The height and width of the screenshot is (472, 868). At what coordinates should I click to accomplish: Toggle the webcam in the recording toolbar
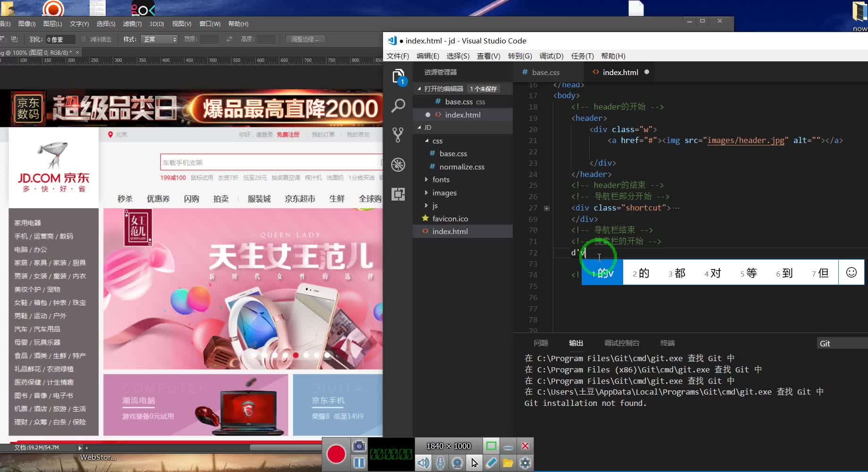point(457,463)
